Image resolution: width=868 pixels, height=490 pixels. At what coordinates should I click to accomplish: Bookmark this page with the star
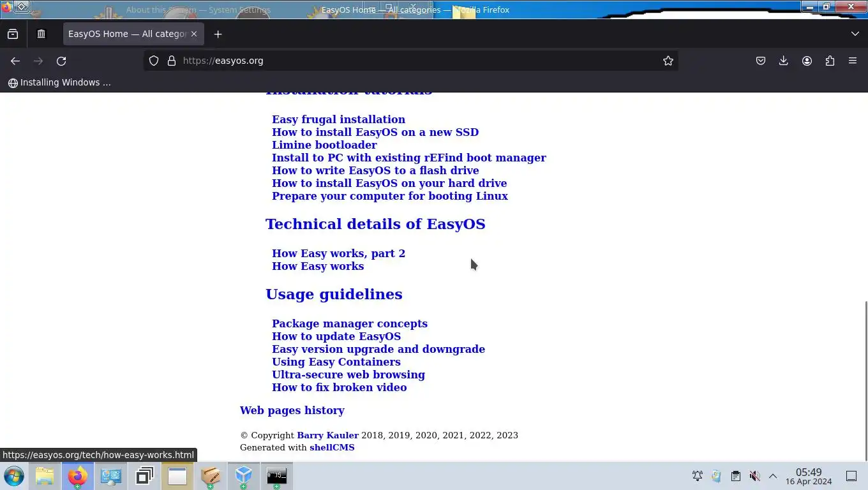668,61
